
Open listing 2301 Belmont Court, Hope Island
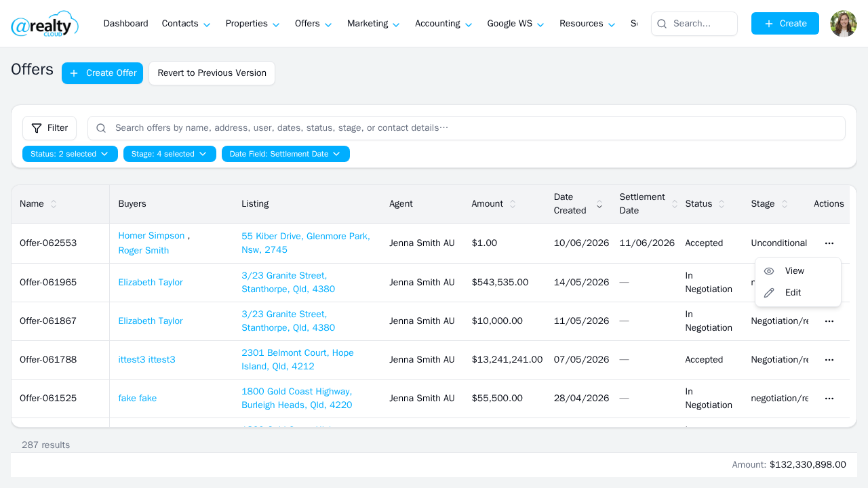[298, 360]
